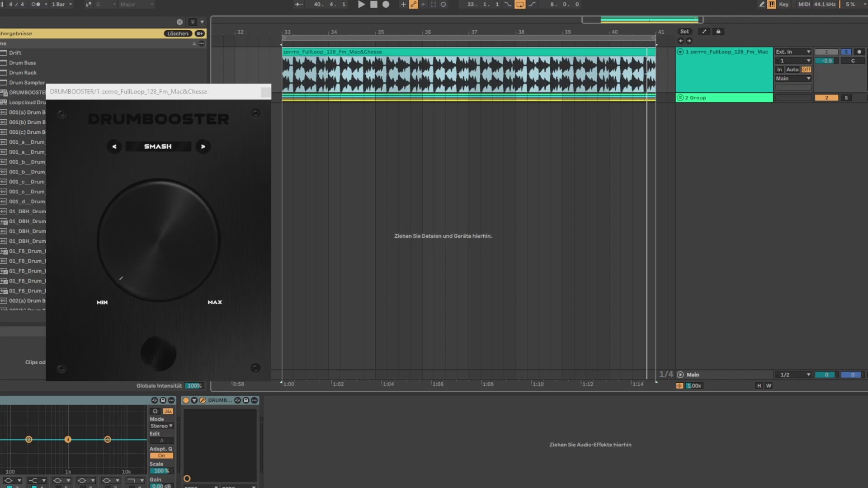Click the DRUMBOOSTER next preset arrow

point(203,146)
